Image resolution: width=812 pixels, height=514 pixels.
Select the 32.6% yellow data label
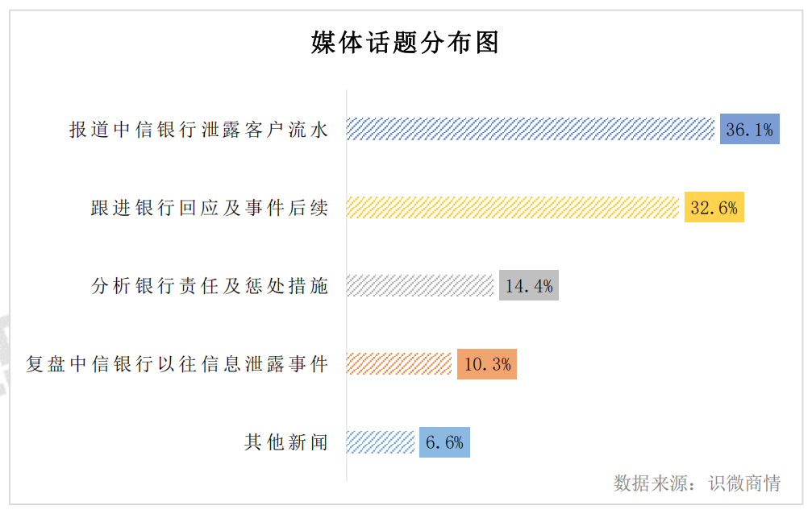point(714,207)
